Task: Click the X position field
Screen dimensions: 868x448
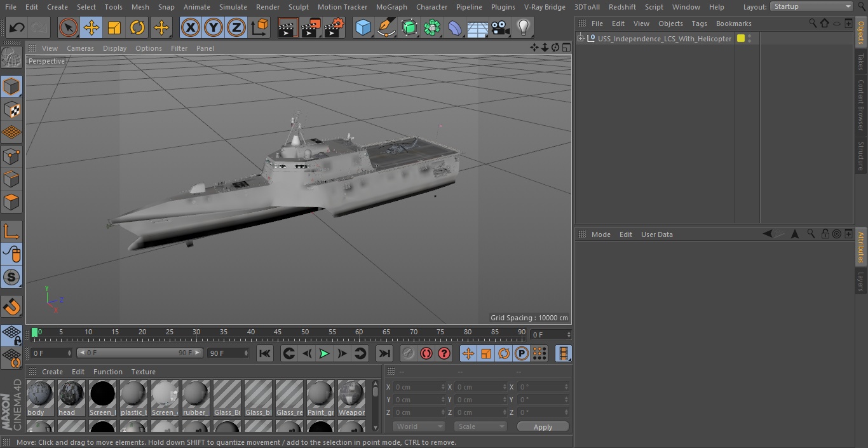Action: [419, 387]
